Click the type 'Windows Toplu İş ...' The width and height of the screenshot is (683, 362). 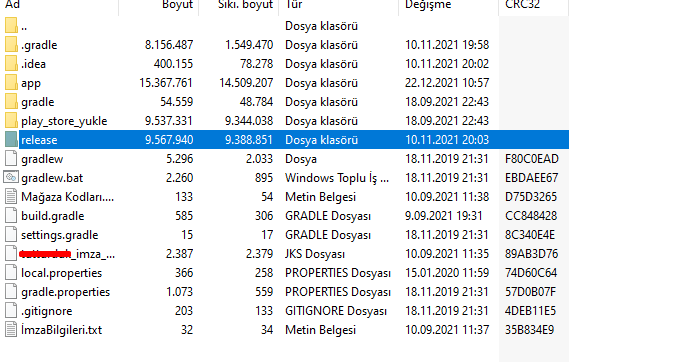pos(337,178)
